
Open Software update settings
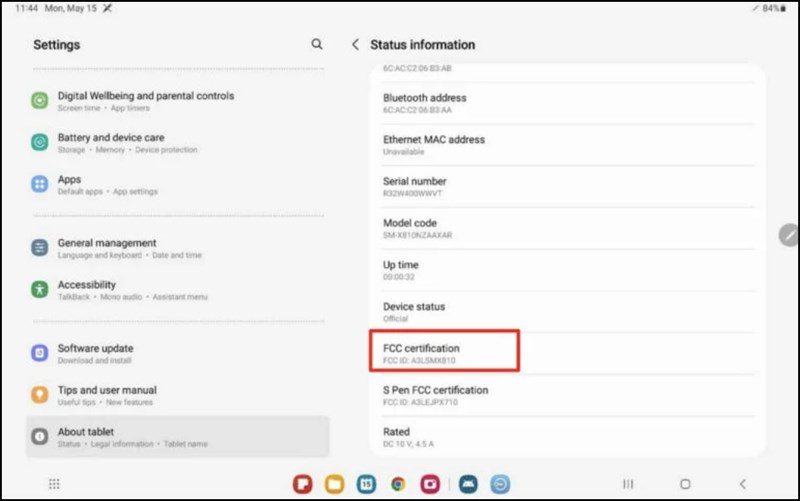(178, 353)
